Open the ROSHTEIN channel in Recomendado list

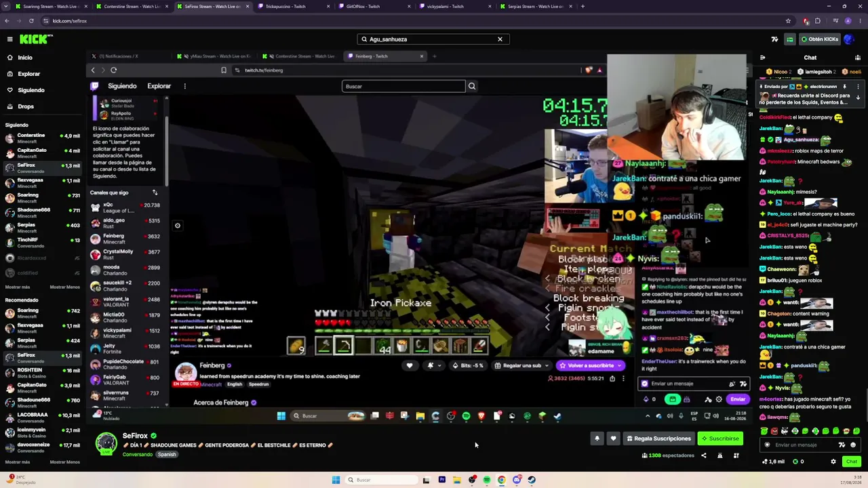click(x=42, y=373)
